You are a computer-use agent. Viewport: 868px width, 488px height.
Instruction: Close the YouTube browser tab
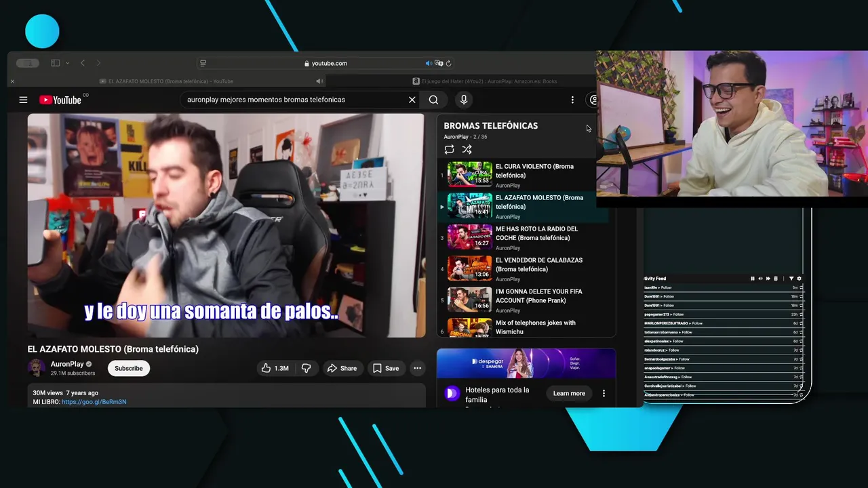tap(12, 81)
